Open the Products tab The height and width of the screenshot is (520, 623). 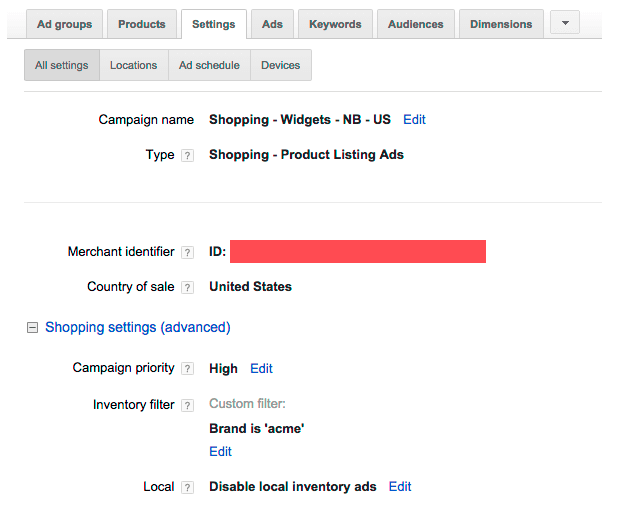142,24
